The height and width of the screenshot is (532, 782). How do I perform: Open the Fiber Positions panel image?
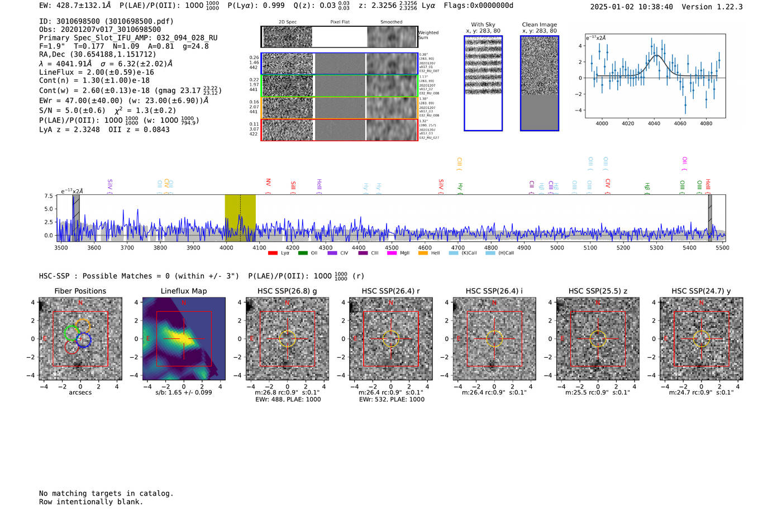80,339
